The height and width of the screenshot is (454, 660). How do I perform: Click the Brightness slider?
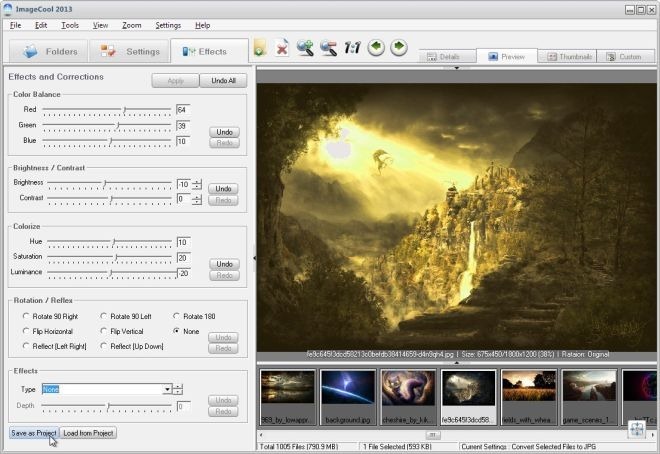tap(109, 183)
